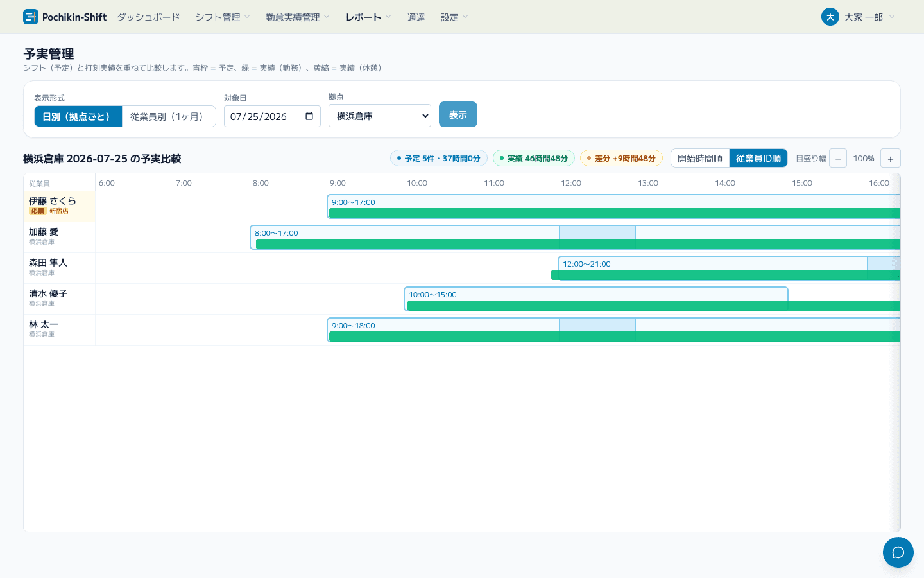924x578 pixels.
Task: Click the 100% scale value
Action: coord(864,159)
